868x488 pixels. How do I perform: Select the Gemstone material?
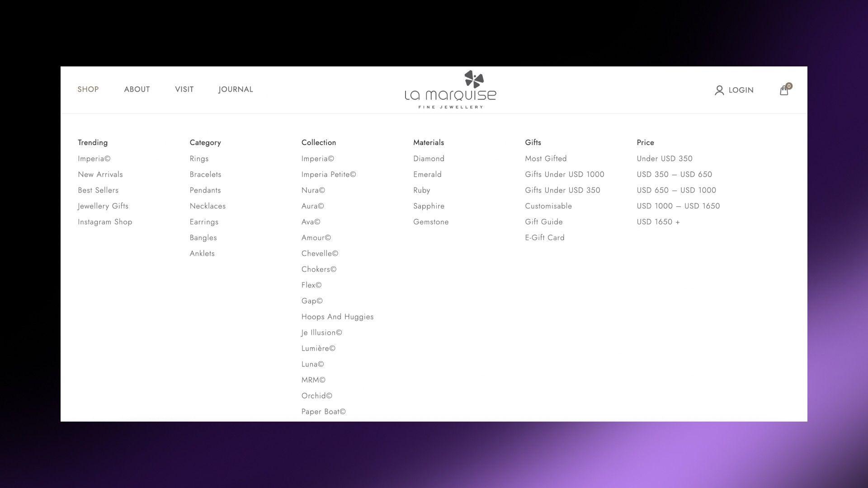point(431,222)
